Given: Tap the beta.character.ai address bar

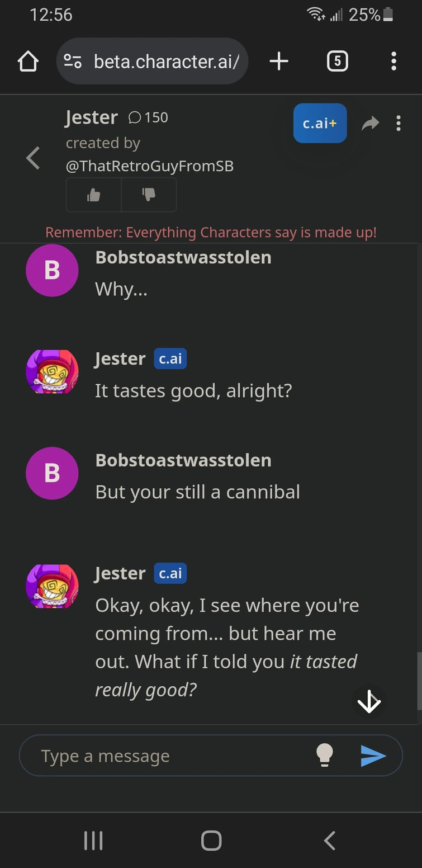Looking at the screenshot, I should tap(166, 62).
